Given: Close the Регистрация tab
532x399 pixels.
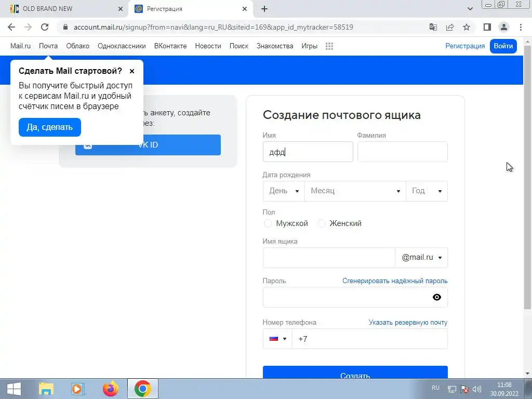Looking at the screenshot, I should [245, 9].
